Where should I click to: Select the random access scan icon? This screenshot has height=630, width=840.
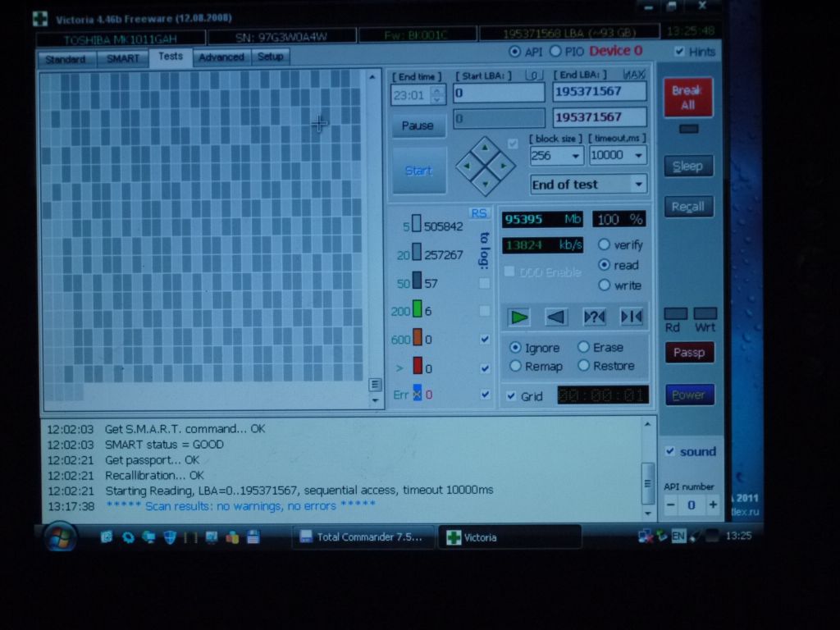(x=594, y=317)
